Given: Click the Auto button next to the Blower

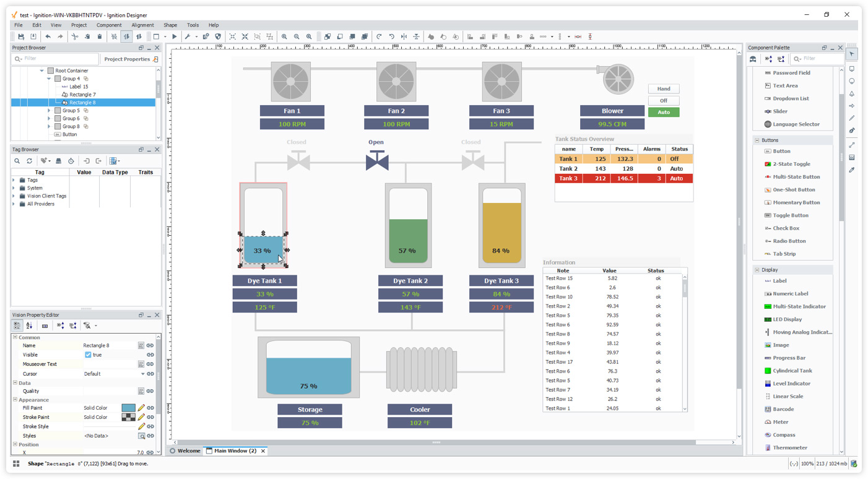Looking at the screenshot, I should (663, 112).
